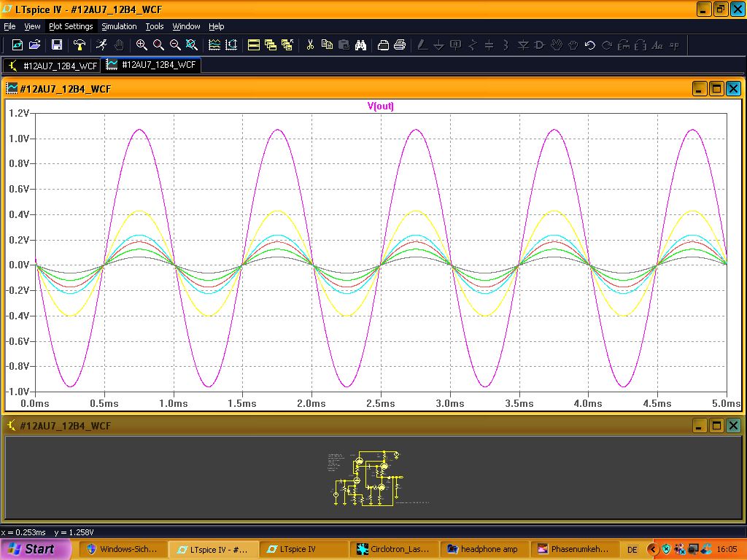Open the Tools menu

(x=155, y=26)
